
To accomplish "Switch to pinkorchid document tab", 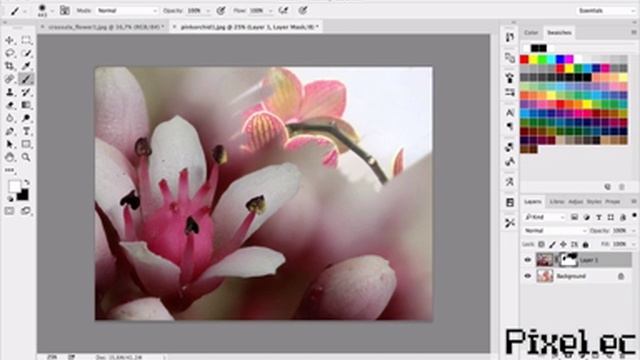I will click(246, 27).
